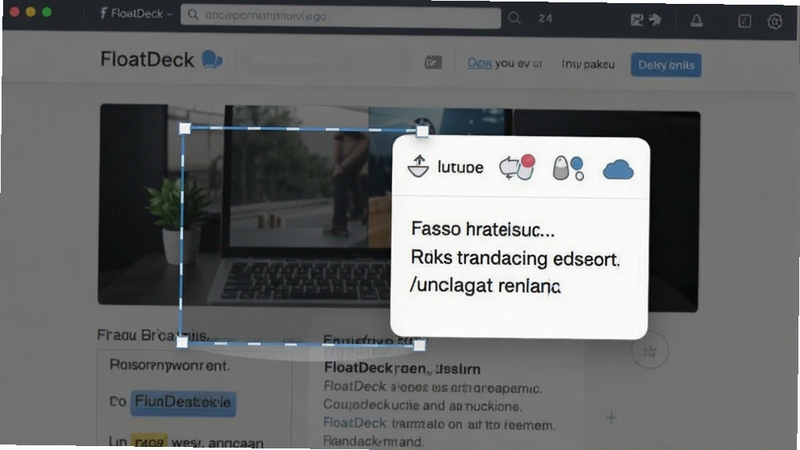The height and width of the screenshot is (450, 800).
Task: Select the "/unclagat renlanc" line in the popup
Action: [485, 285]
